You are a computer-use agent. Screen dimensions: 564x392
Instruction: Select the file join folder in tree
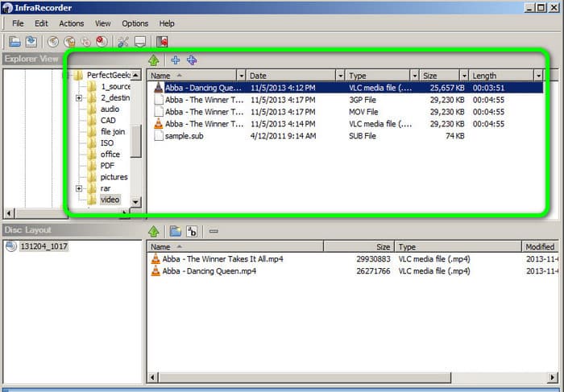tap(113, 132)
